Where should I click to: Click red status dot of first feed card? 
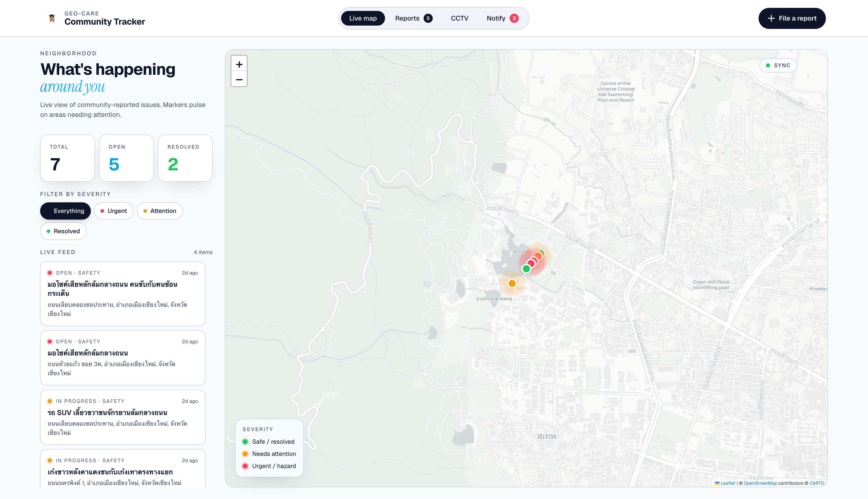[x=50, y=273]
